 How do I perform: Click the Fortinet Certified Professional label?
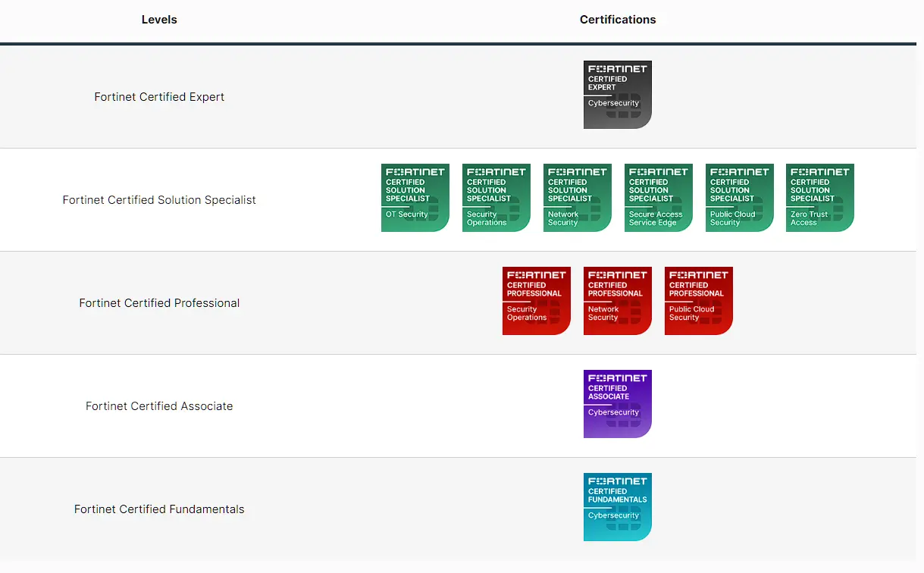point(159,303)
